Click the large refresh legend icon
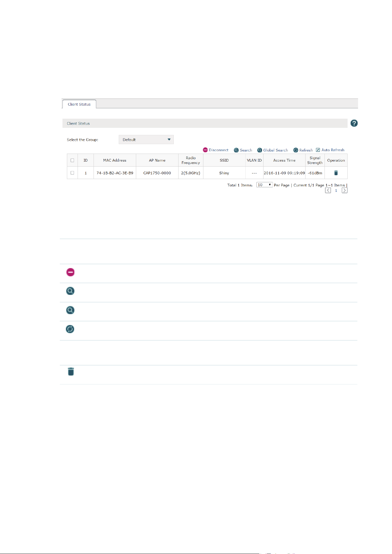Screen dimensions: 392x554 [x=70, y=329]
